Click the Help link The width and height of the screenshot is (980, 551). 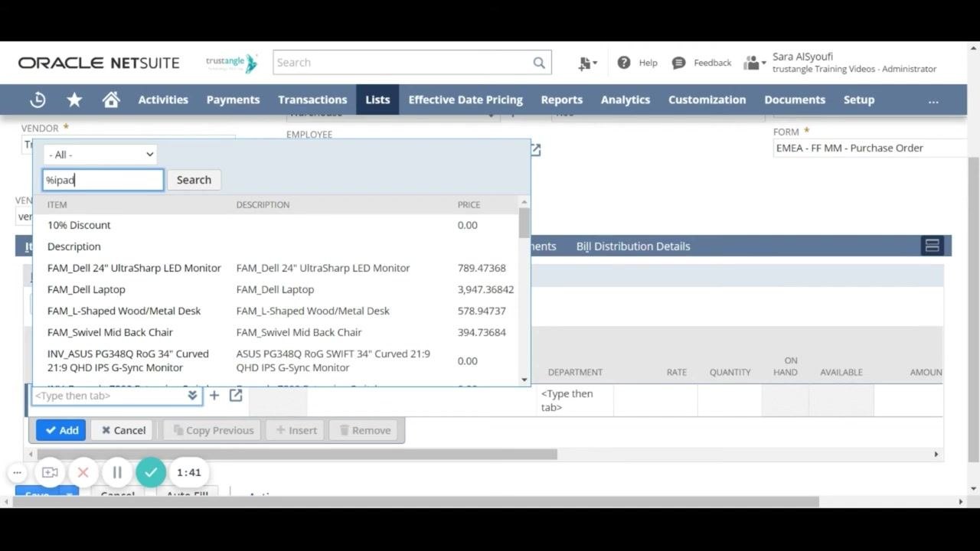tap(648, 63)
